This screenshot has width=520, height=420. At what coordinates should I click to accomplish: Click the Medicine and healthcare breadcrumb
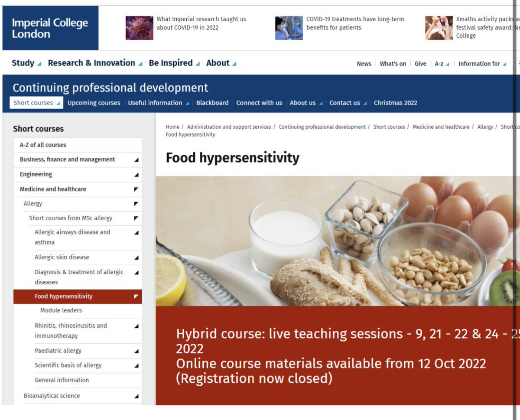coord(441,127)
